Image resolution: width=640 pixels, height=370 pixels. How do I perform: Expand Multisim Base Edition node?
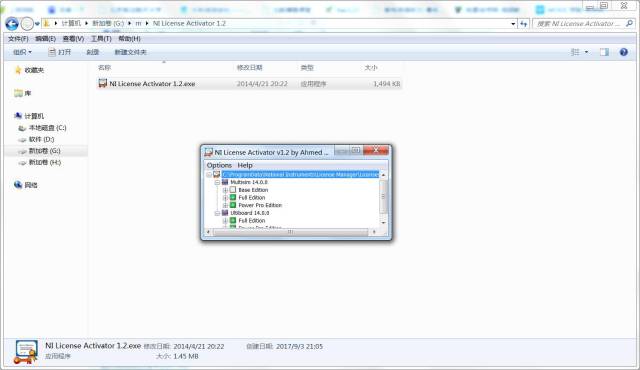pyautogui.click(x=225, y=190)
